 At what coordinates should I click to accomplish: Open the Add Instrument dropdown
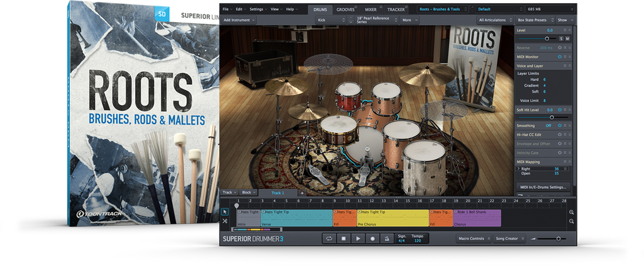coord(238,20)
